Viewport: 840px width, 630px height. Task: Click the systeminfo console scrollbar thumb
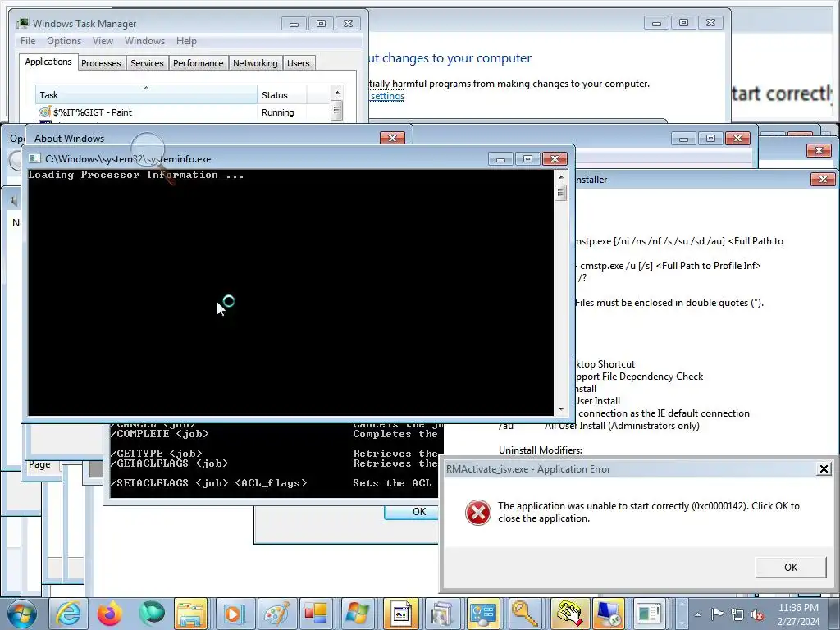click(x=561, y=192)
